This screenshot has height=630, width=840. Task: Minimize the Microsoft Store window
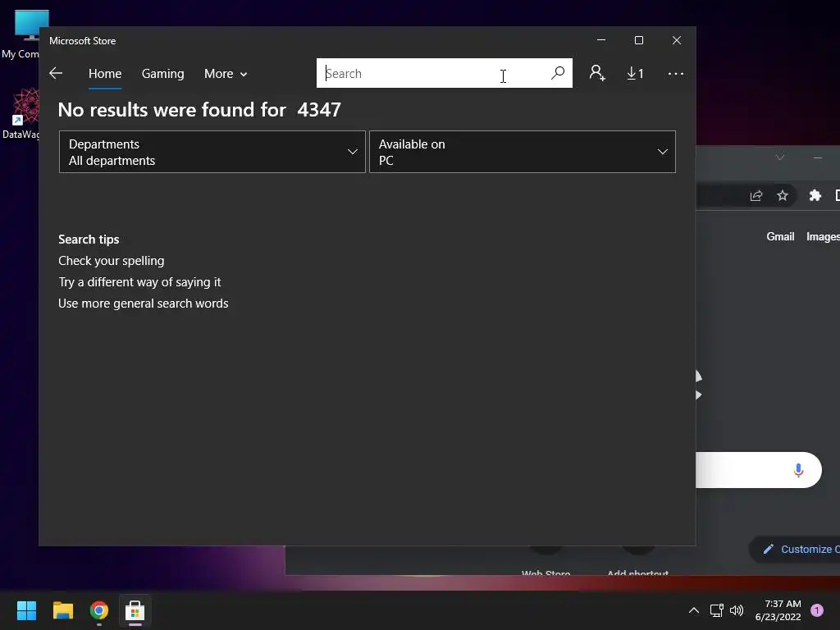click(601, 40)
